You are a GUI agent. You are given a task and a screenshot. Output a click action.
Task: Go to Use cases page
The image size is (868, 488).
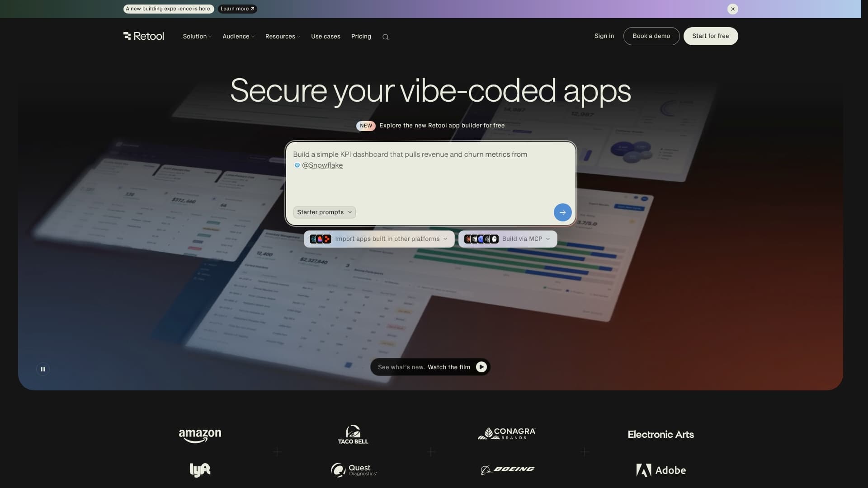click(325, 37)
